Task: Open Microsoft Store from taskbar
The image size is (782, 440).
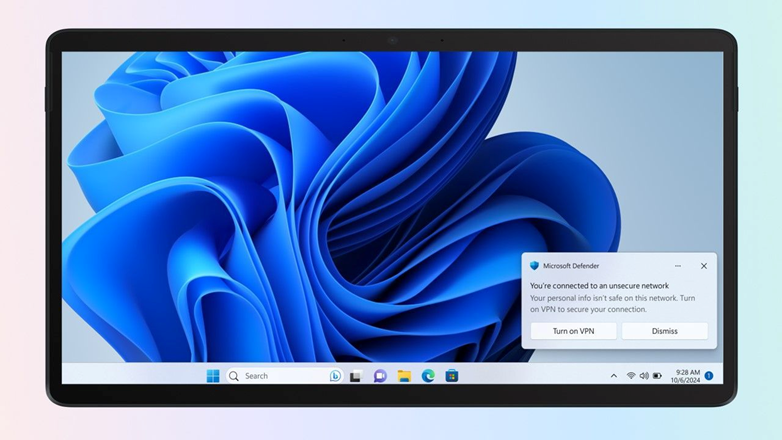Action: (x=452, y=376)
